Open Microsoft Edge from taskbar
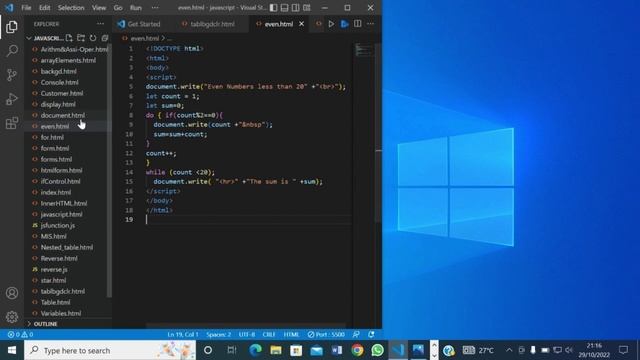Screen dimensions: 640x360 pyautogui.click(x=256, y=350)
